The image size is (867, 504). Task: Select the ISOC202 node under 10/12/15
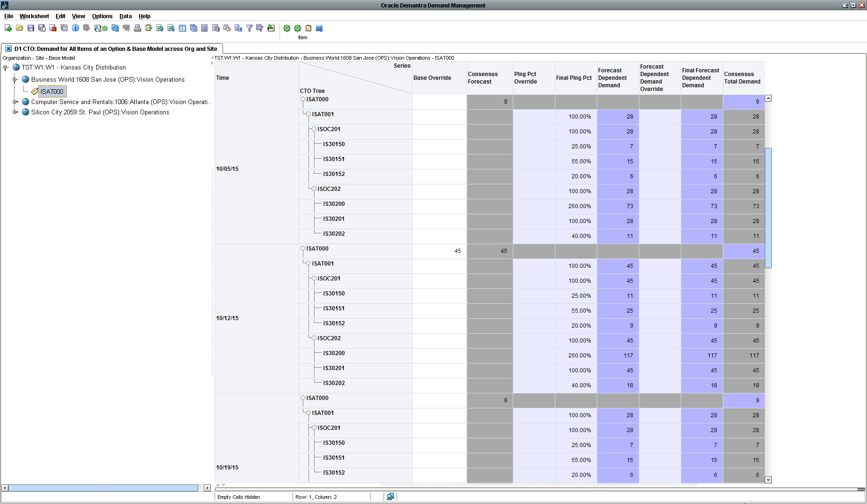point(315,338)
